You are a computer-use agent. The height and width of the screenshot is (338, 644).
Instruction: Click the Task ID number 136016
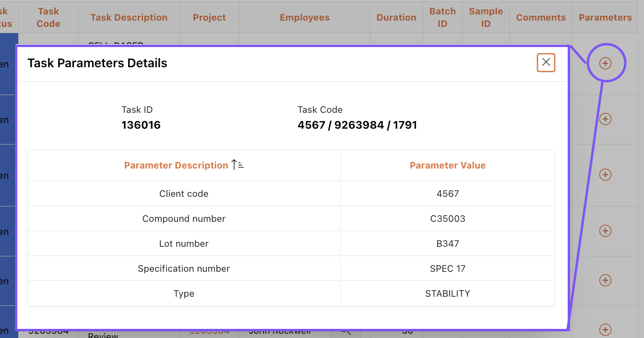[x=141, y=125]
